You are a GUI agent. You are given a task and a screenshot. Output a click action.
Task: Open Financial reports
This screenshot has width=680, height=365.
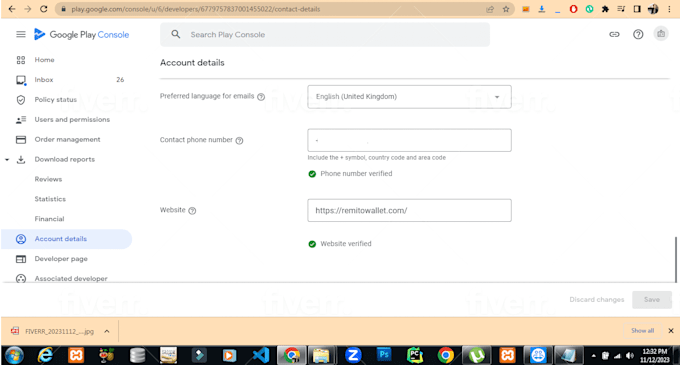(x=49, y=219)
